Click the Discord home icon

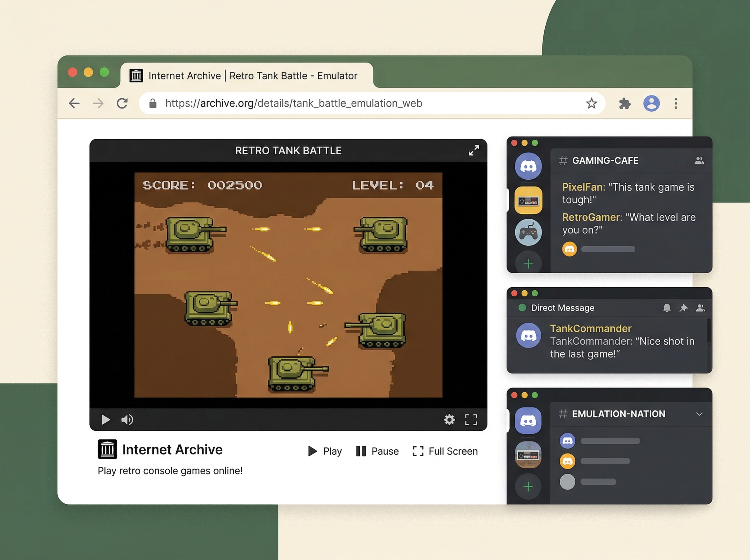(x=528, y=165)
